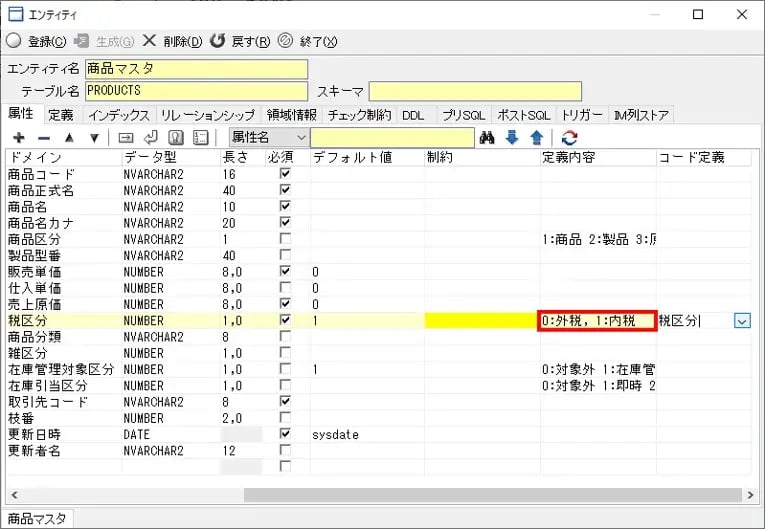Expand the コード定義 dropdown in 税区分 row

(741, 321)
